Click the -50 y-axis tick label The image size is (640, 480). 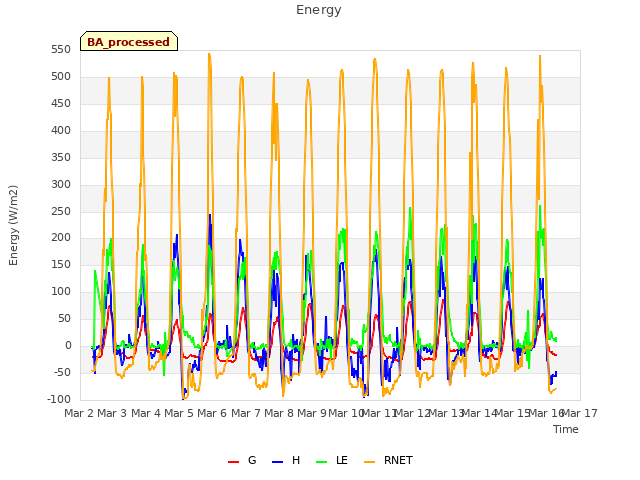pyautogui.click(x=61, y=372)
